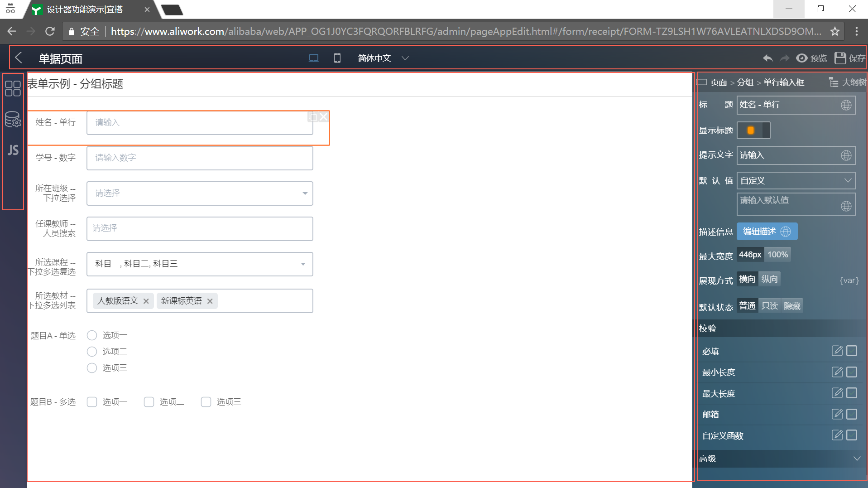The image size is (868, 488).
Task: Click the 请输入默认值 default value textbox
Action: [796, 204]
